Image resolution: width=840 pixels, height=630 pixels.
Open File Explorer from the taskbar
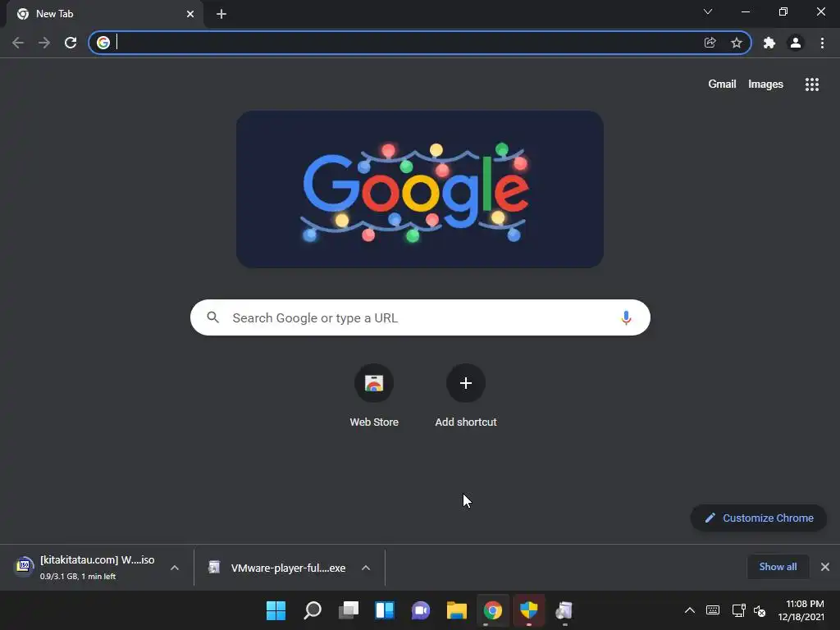(457, 610)
